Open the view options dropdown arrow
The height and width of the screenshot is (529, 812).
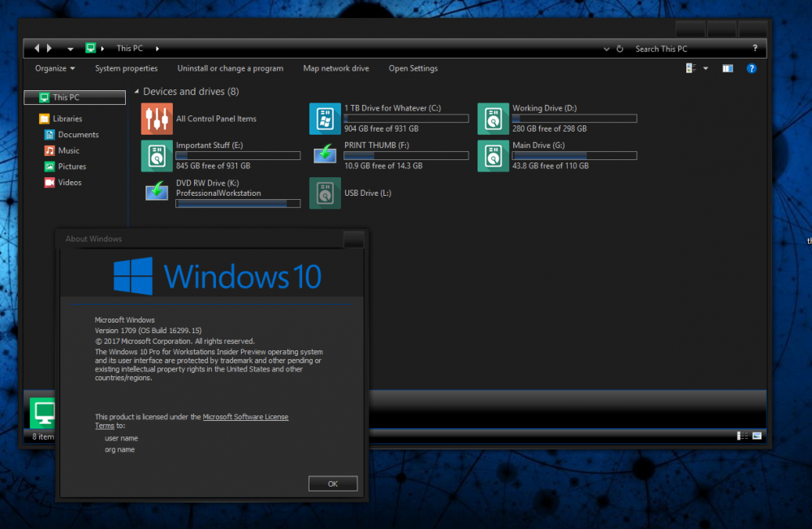[705, 68]
